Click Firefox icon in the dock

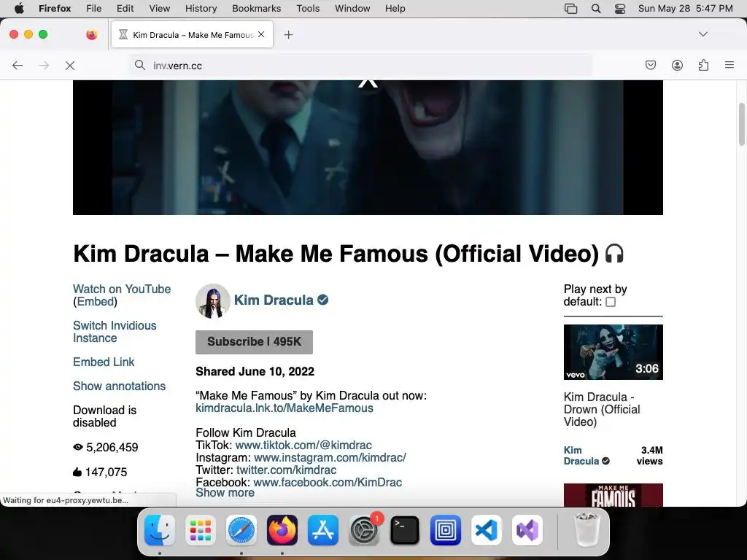click(x=282, y=530)
